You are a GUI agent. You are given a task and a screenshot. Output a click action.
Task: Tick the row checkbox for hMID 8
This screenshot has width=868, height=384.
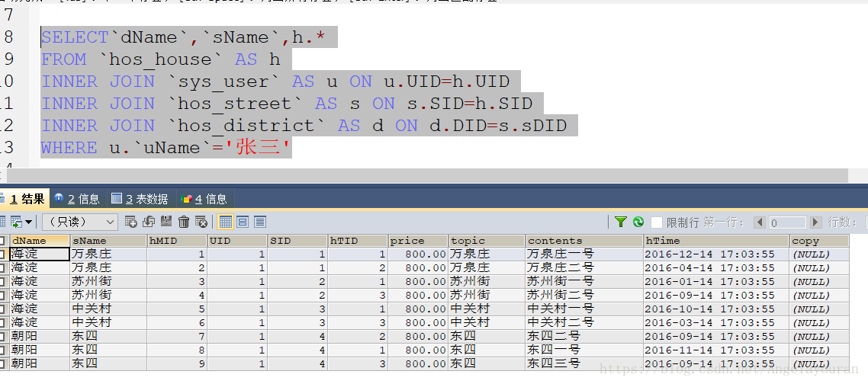click(4, 350)
